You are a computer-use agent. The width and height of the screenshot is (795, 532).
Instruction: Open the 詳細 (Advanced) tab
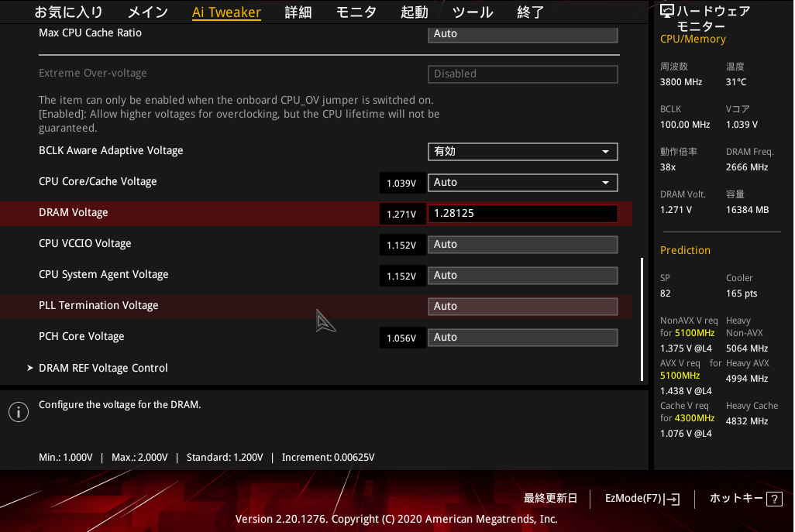pyautogui.click(x=298, y=12)
